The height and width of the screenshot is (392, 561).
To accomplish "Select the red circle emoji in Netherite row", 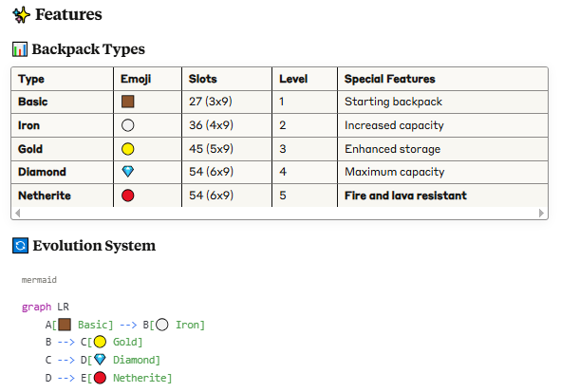I will 128,196.
